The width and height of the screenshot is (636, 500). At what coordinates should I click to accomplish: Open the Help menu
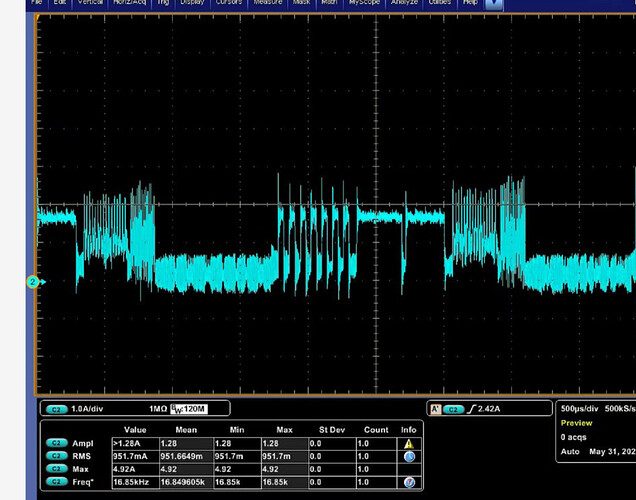click(470, 2)
